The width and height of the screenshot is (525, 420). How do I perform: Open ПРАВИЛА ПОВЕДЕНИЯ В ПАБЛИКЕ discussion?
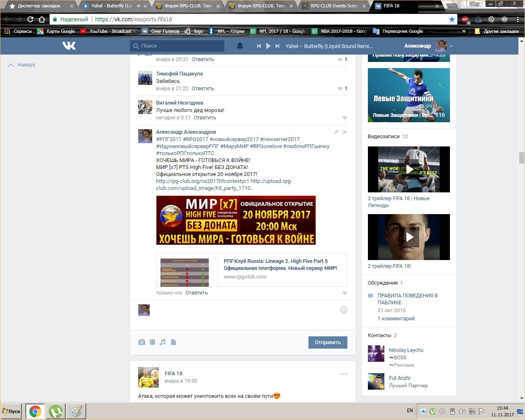point(407,299)
